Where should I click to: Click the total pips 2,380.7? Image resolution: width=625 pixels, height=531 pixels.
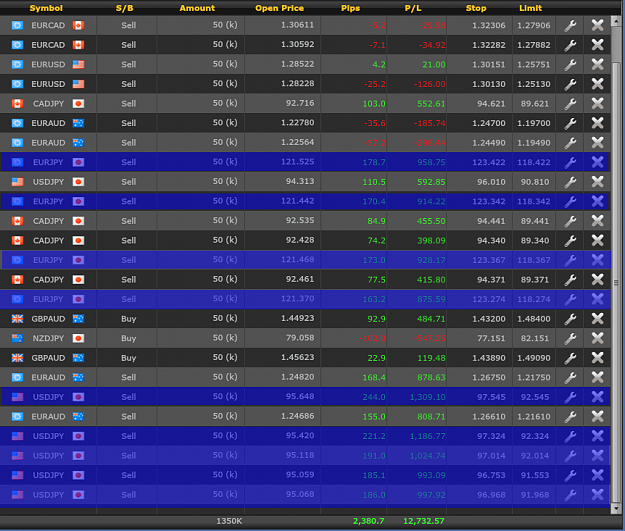[369, 521]
